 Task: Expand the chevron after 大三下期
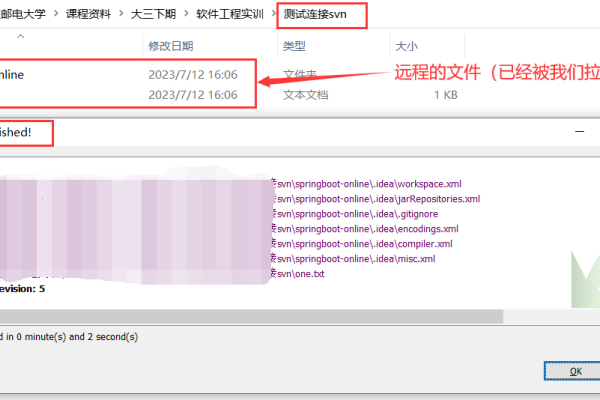click(x=186, y=14)
